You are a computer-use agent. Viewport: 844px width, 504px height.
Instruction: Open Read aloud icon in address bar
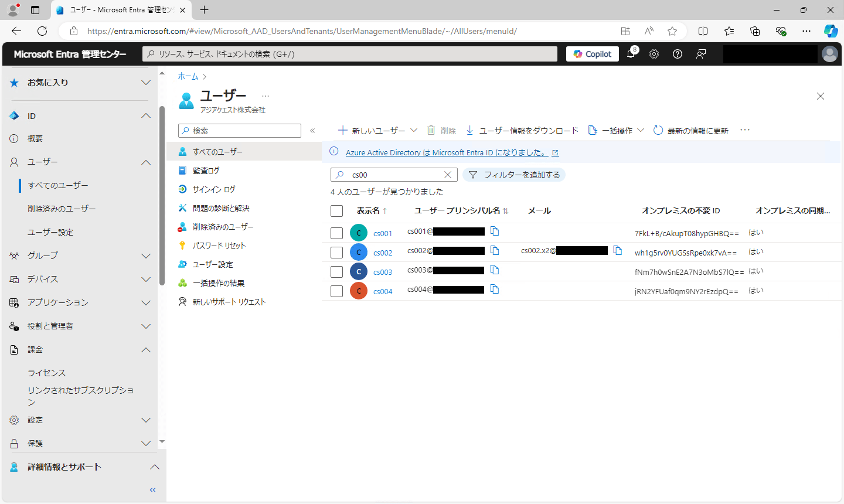(x=649, y=31)
